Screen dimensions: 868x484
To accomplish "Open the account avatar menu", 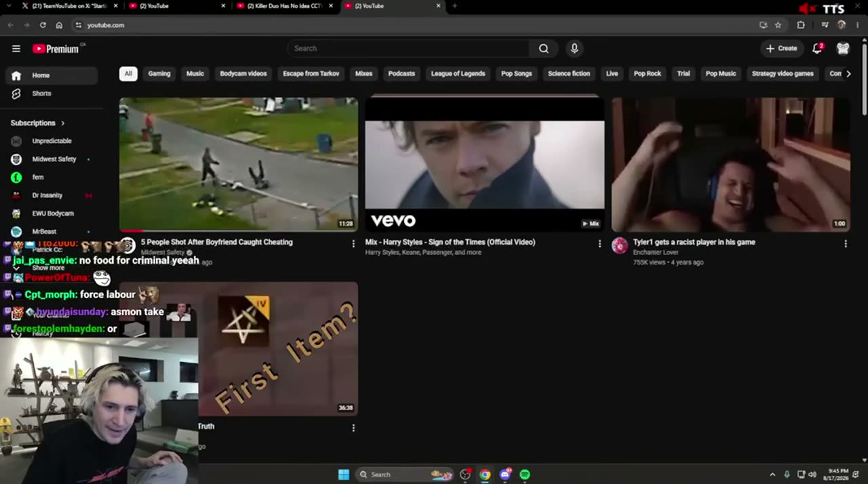I will [843, 48].
